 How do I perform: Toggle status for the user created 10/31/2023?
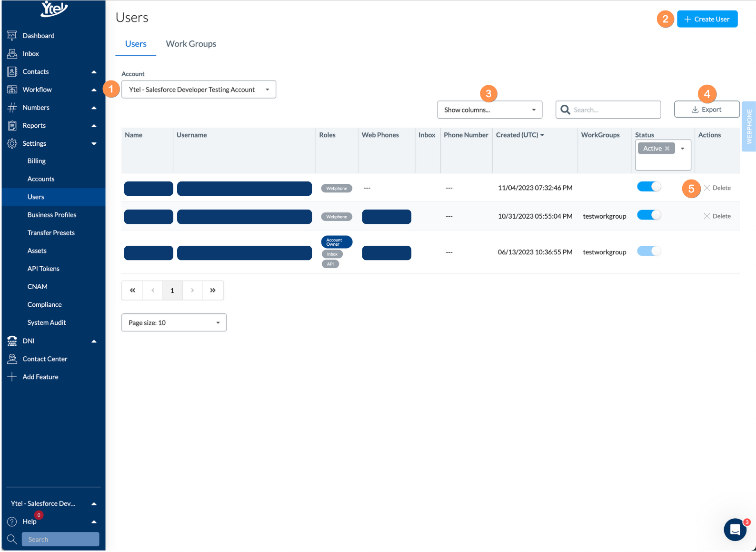(649, 215)
